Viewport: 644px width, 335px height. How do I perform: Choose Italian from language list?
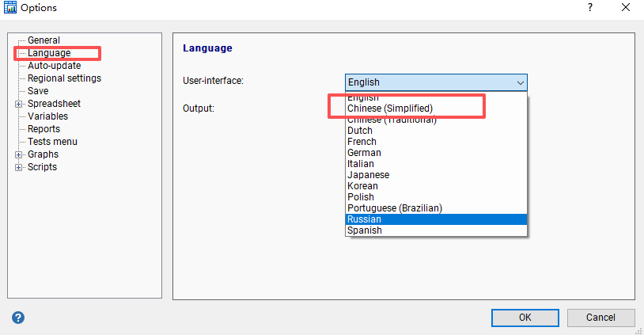click(x=436, y=164)
